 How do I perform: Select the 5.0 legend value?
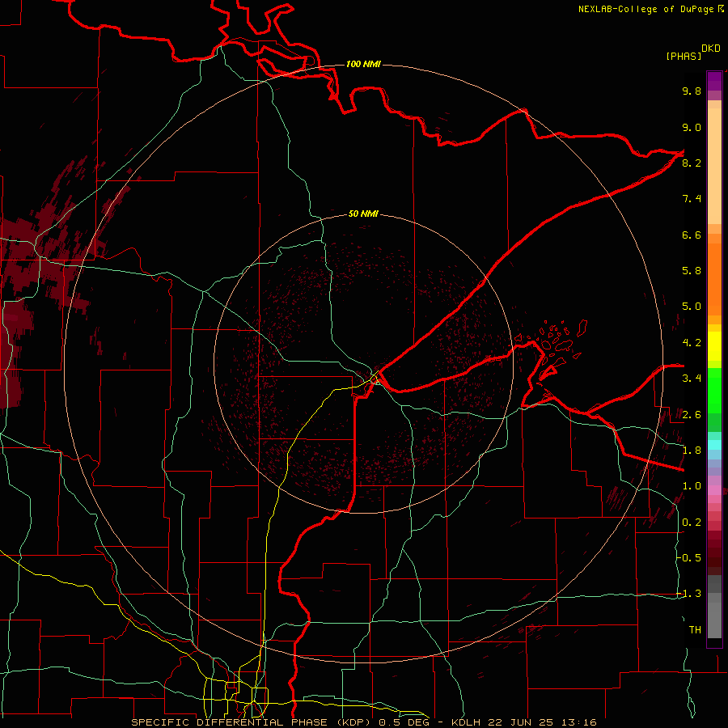pyautogui.click(x=692, y=307)
